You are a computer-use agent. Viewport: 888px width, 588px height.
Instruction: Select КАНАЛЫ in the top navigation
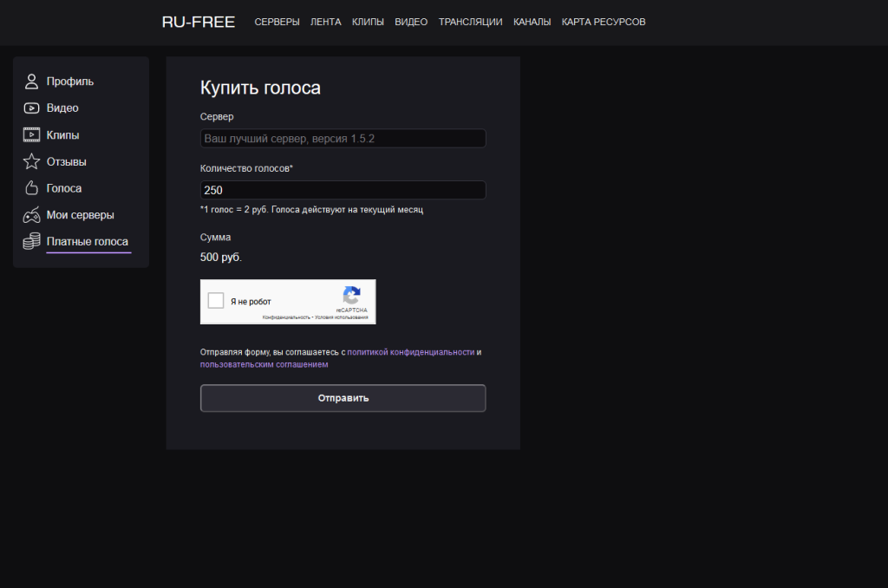532,22
